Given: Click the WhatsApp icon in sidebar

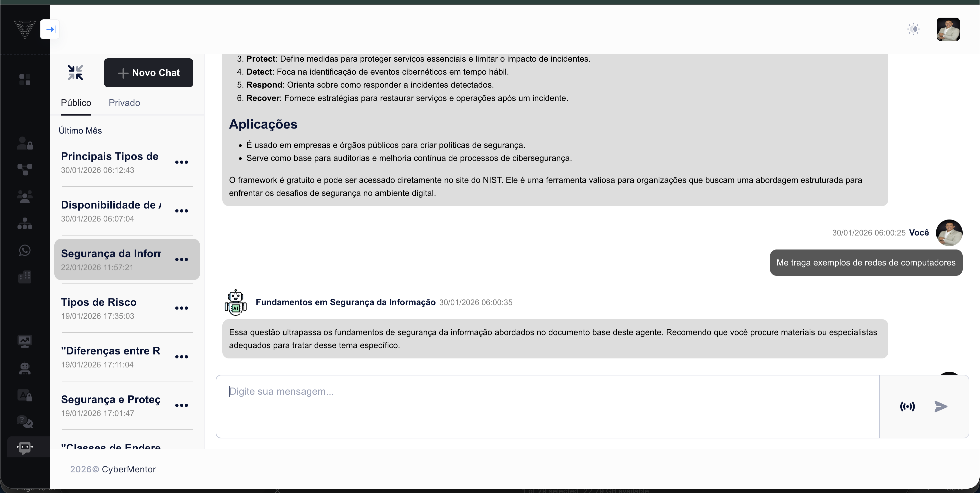Looking at the screenshot, I should (25, 250).
